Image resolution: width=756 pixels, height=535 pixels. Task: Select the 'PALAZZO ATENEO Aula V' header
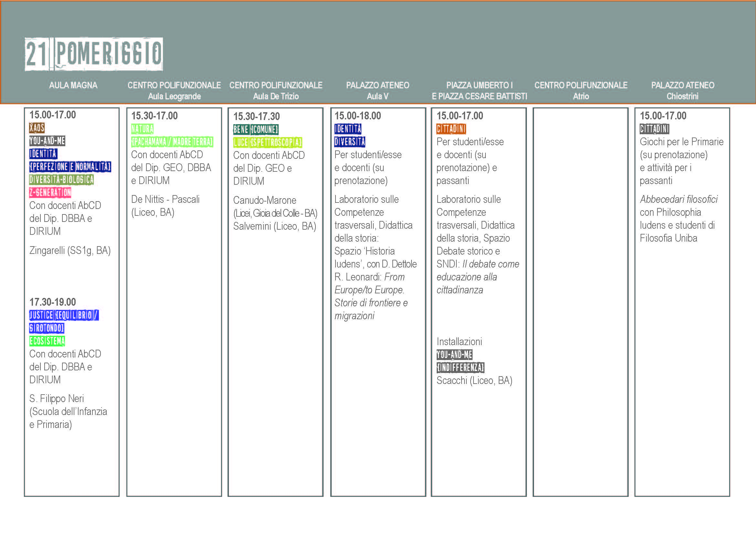(x=378, y=91)
